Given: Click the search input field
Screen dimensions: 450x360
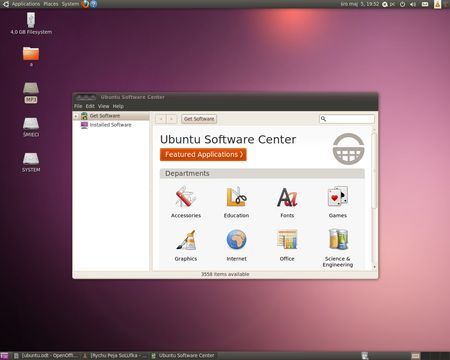Looking at the screenshot, I should tap(347, 119).
